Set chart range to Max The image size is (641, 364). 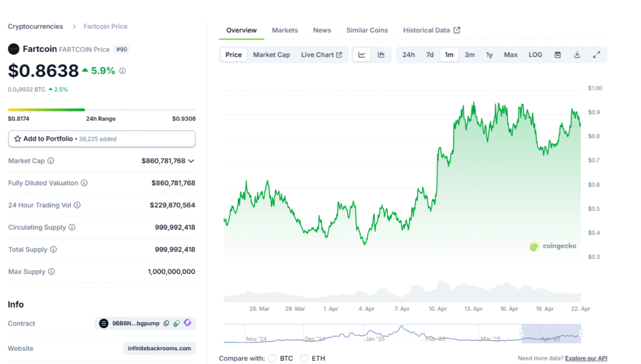click(511, 55)
